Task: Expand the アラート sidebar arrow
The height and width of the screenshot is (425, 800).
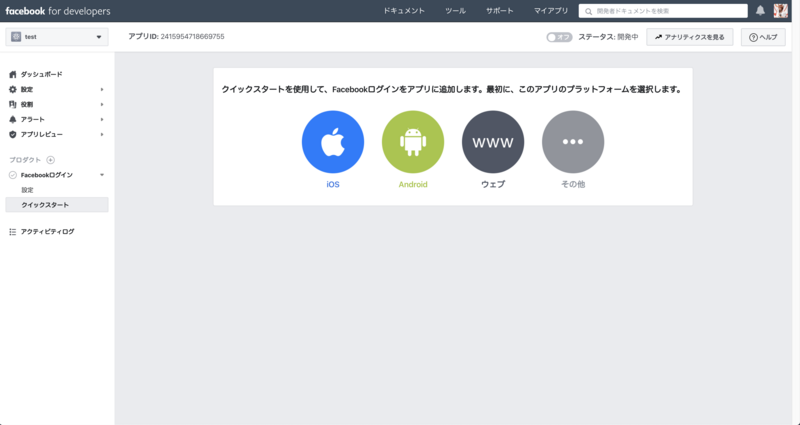Action: [x=102, y=119]
